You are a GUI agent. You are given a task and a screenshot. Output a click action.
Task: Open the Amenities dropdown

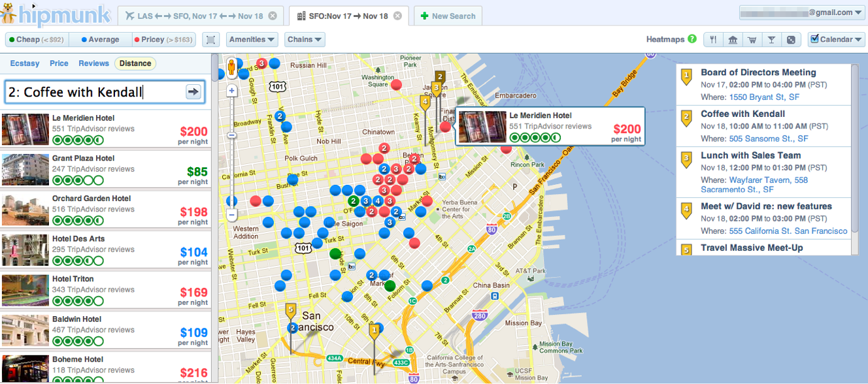click(252, 40)
